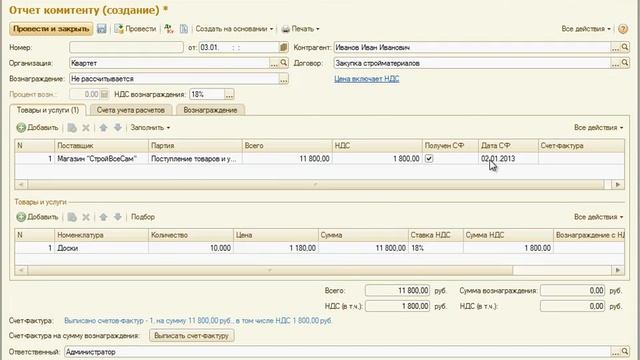The width and height of the screenshot is (640, 360).
Task: Open Организация ellipsis selection button
Action: 274,63
